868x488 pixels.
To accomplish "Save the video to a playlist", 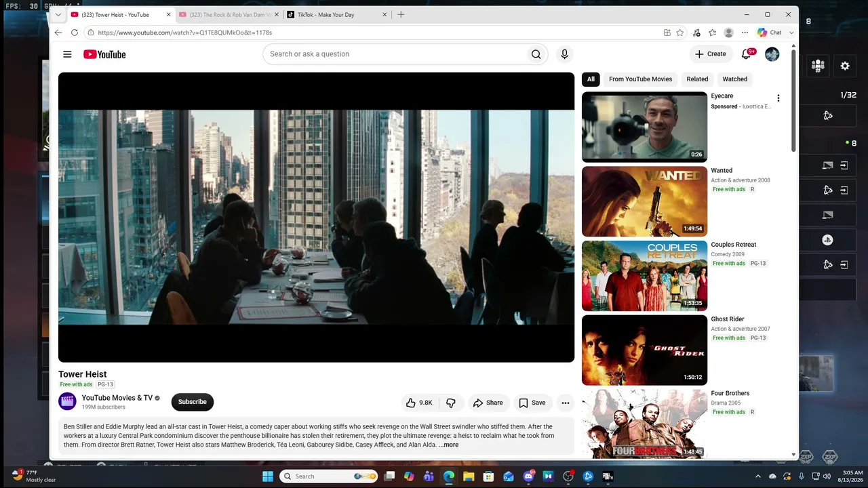I will pyautogui.click(x=532, y=403).
